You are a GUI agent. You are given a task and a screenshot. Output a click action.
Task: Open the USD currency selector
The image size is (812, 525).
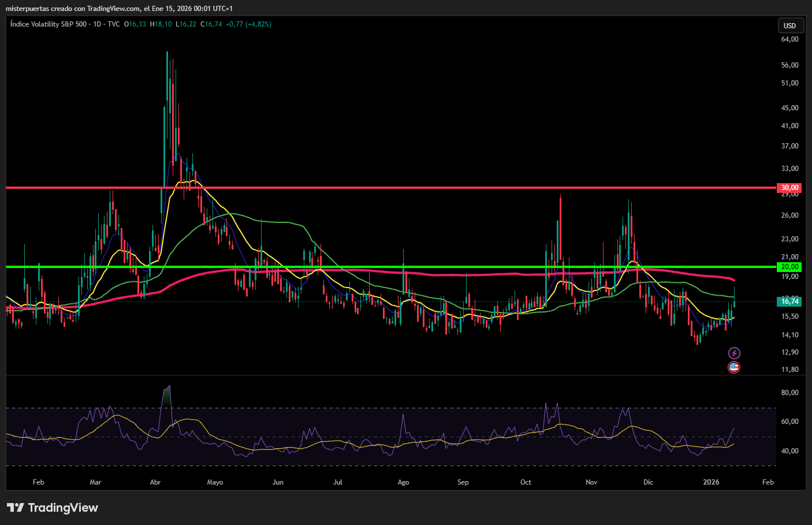789,25
